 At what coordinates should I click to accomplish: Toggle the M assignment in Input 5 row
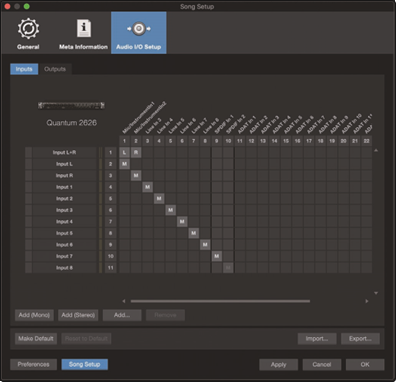(194, 233)
